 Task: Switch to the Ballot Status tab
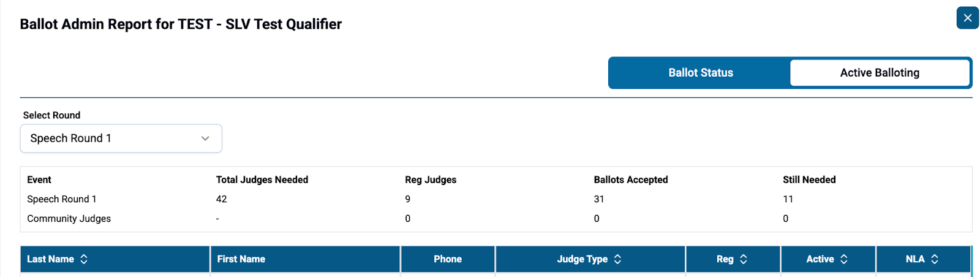tap(700, 73)
